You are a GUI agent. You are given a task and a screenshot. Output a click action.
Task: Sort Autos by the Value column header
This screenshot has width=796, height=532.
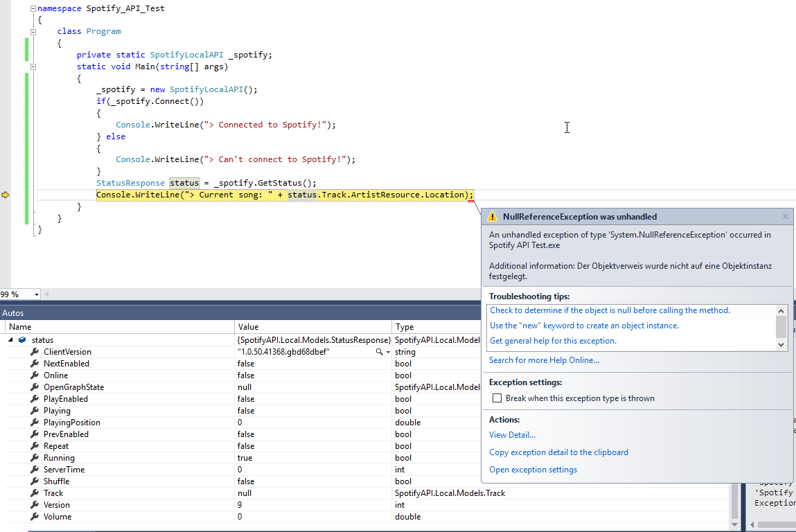pyautogui.click(x=313, y=327)
